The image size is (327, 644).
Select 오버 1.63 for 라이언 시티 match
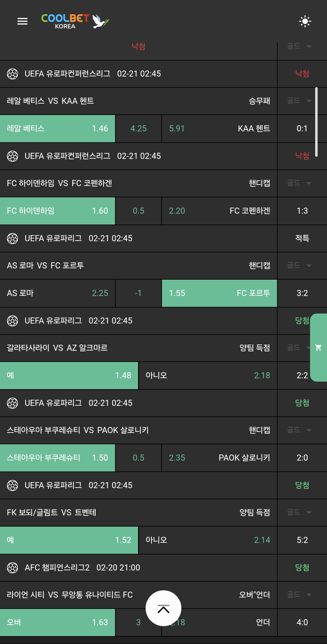click(58, 623)
